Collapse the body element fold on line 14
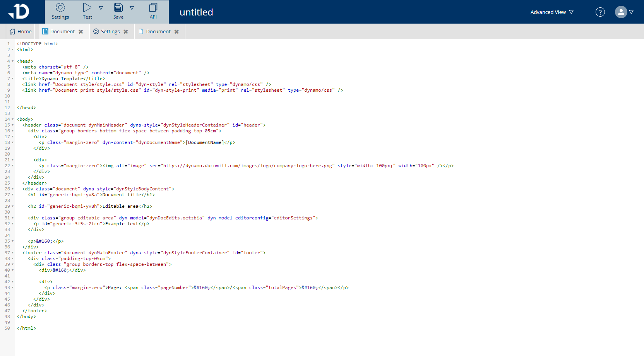The width and height of the screenshot is (644, 356). (12, 119)
